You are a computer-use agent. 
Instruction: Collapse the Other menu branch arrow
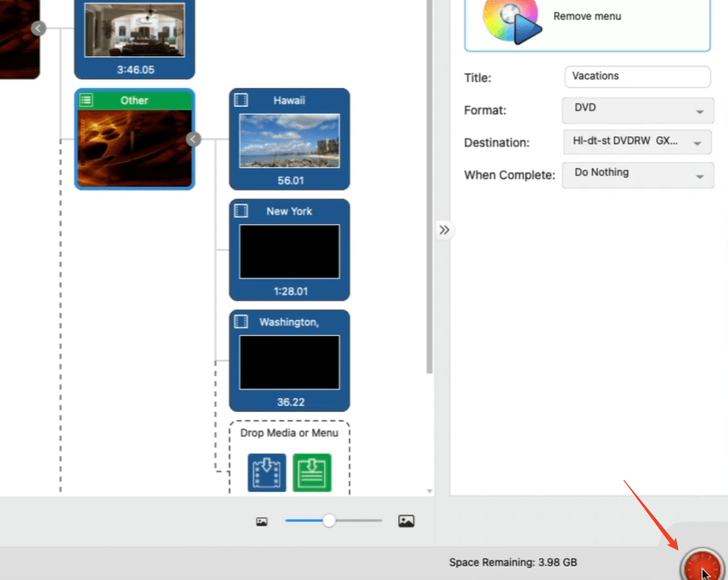(194, 139)
